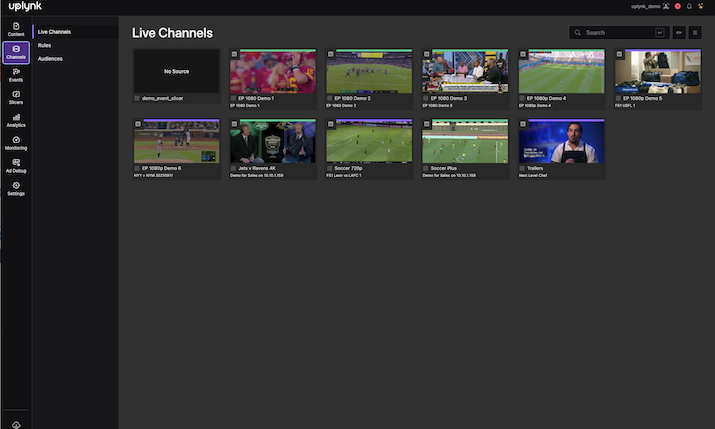Go to the Events section
715x429 pixels.
pyautogui.click(x=16, y=74)
